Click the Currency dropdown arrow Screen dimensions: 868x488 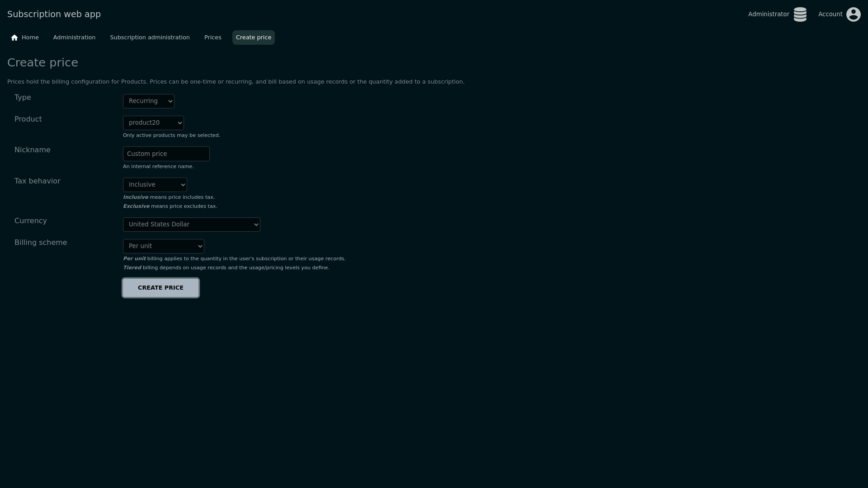click(x=256, y=225)
